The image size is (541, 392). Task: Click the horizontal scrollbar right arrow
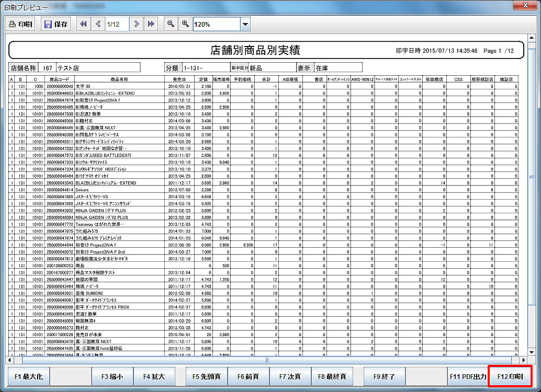tap(524, 360)
